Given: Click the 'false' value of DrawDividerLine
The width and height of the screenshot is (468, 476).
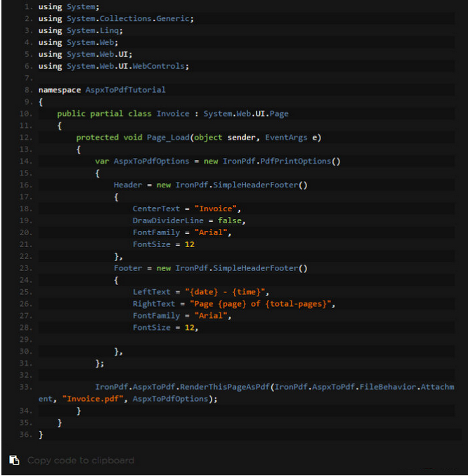Looking at the screenshot, I should tap(229, 220).
